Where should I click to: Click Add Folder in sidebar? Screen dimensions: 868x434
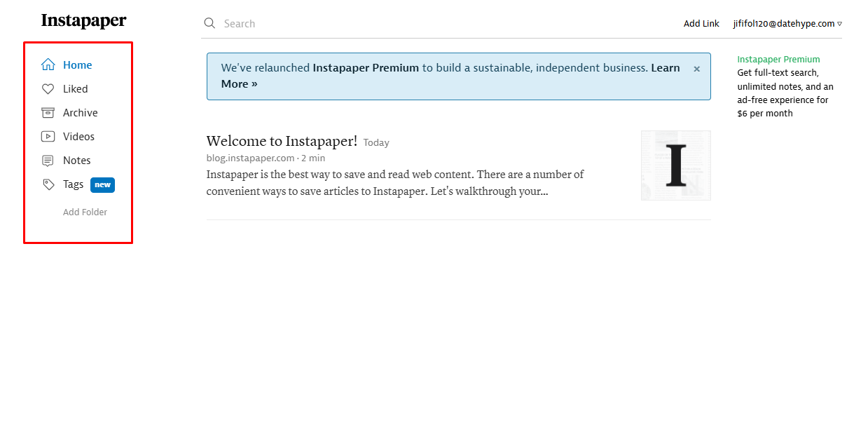tap(85, 212)
